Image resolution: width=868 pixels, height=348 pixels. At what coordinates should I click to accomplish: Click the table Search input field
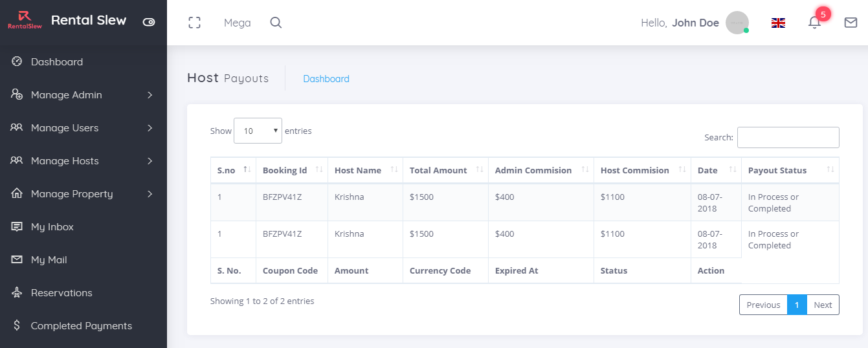[788, 137]
